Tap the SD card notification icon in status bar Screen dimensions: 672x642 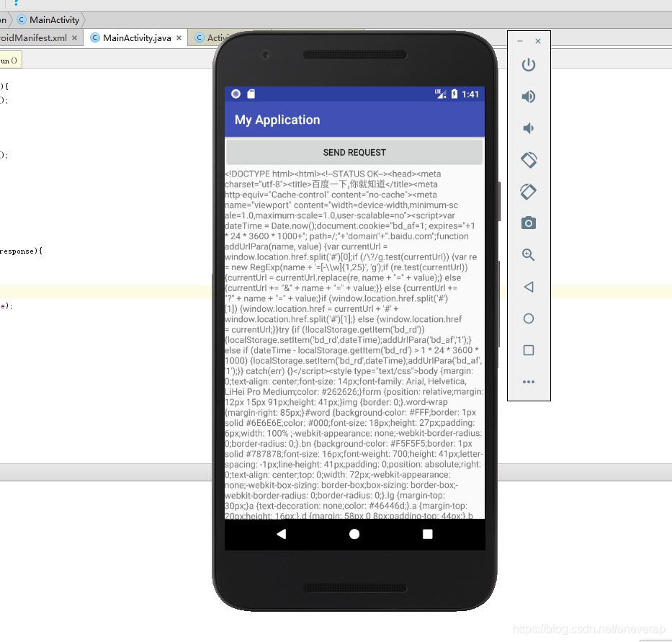click(251, 94)
